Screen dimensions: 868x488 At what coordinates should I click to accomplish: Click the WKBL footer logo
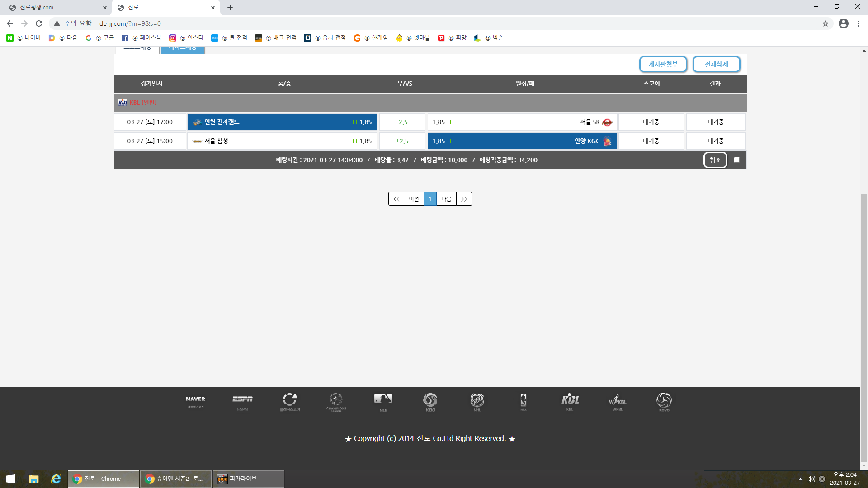point(617,402)
